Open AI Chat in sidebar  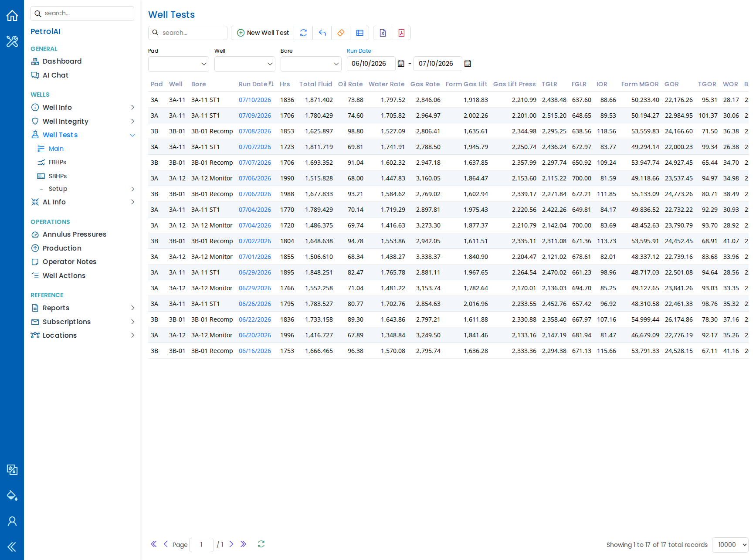[x=55, y=75]
